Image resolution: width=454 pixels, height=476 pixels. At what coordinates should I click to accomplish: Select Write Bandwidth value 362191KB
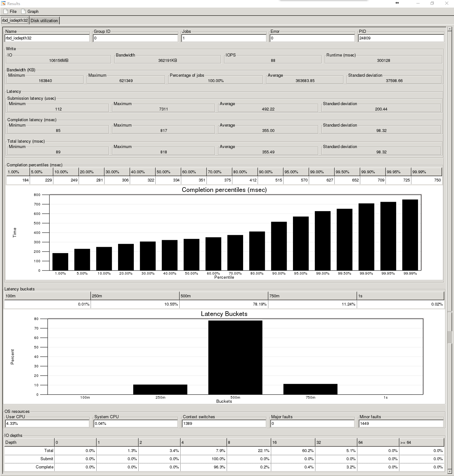click(x=168, y=60)
